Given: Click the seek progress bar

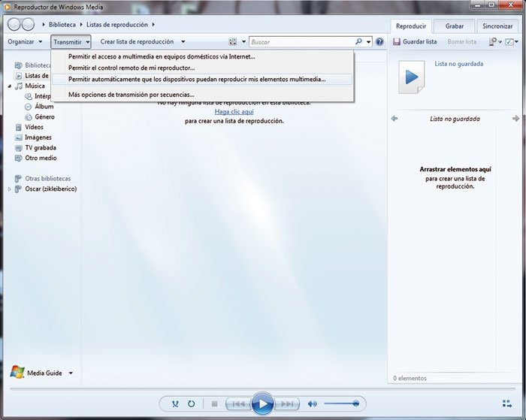Looking at the screenshot, I should coord(263,389).
